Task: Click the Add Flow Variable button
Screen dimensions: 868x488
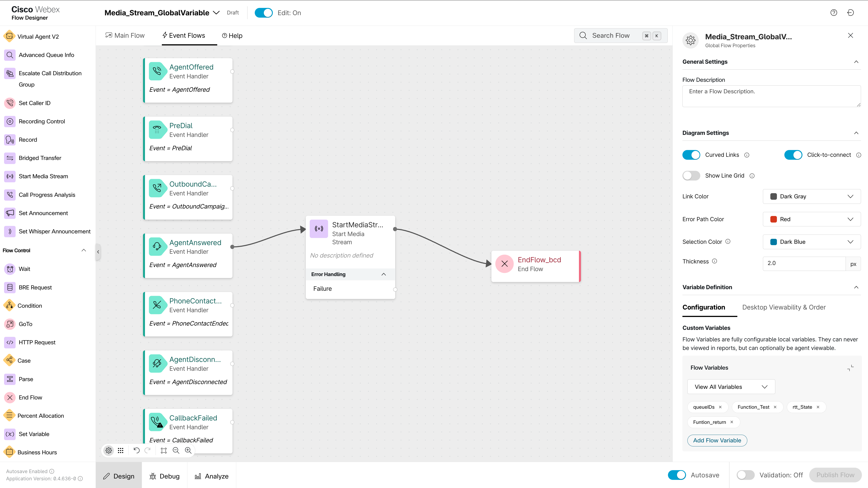Action: [717, 440]
